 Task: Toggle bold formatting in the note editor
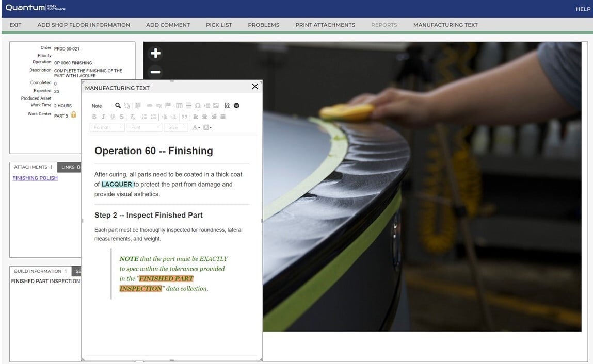(94, 117)
